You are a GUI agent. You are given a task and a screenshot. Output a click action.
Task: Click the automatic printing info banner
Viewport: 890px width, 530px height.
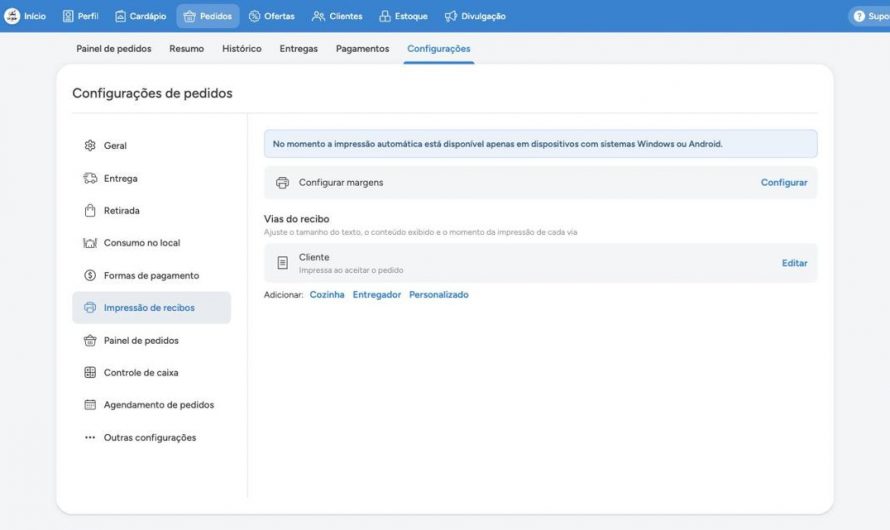pos(540,144)
